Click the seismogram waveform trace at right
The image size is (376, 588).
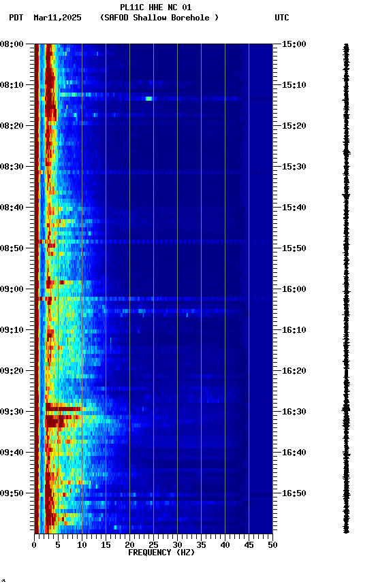(346, 288)
